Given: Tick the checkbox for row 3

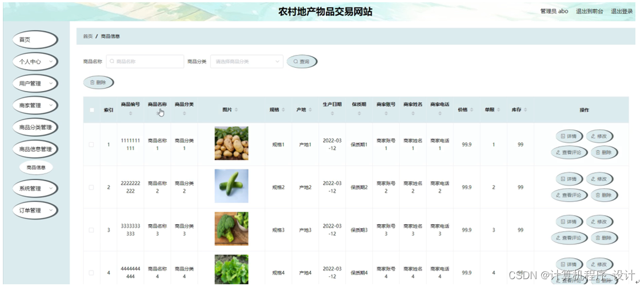Looking at the screenshot, I should click(x=91, y=230).
